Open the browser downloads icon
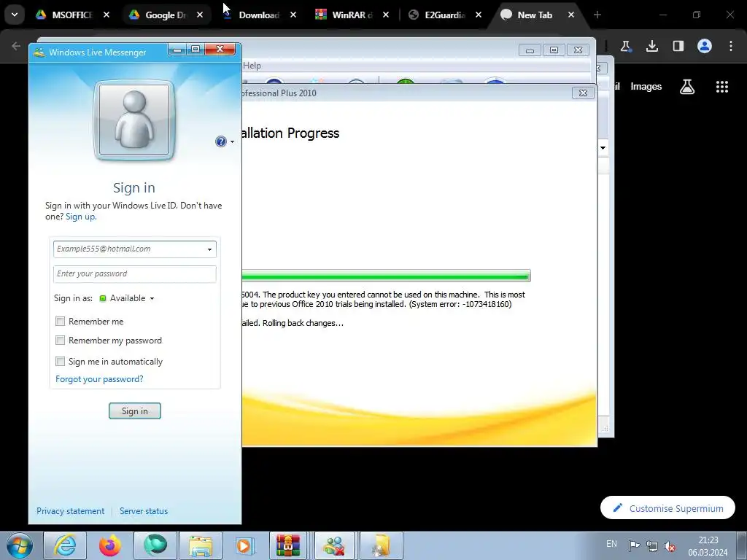747x560 pixels. (651, 46)
